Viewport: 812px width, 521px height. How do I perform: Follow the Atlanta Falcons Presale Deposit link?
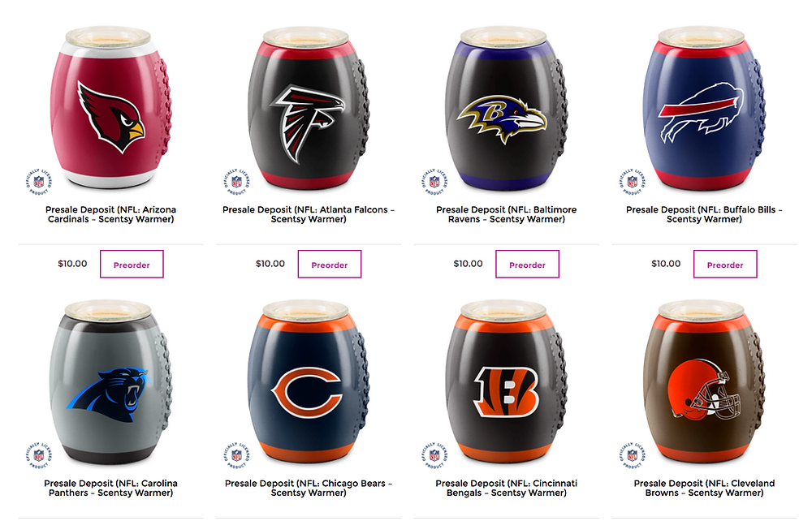coord(309,214)
